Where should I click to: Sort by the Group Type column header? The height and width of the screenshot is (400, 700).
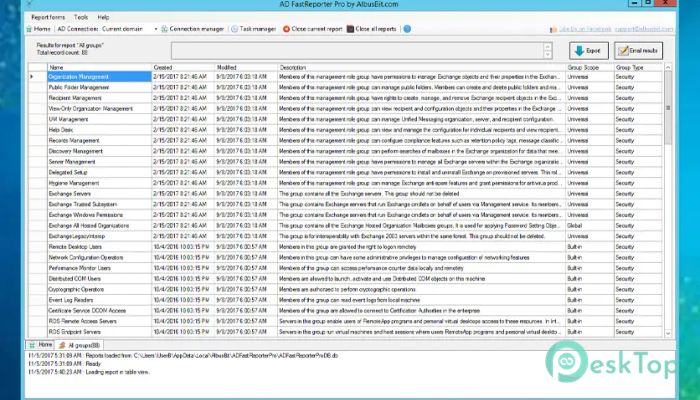tap(638, 67)
